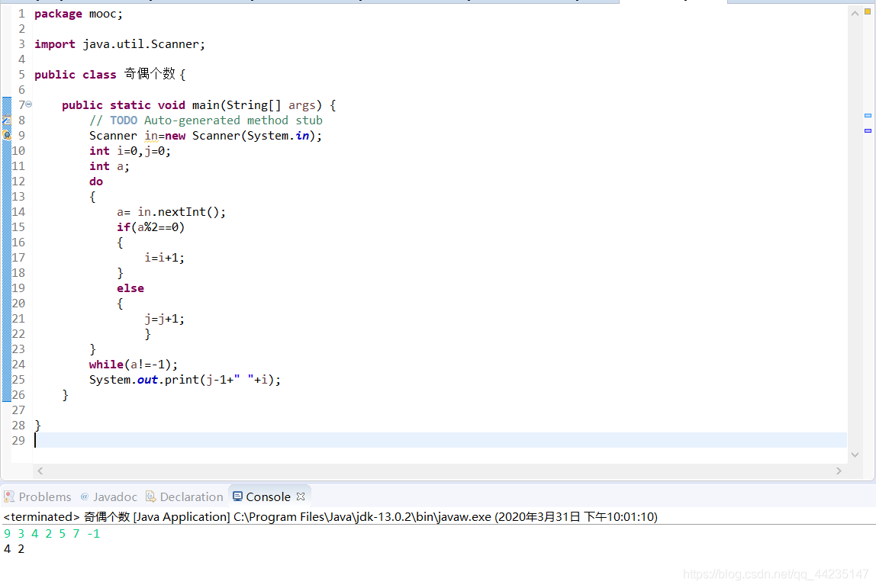Image resolution: width=876 pixels, height=588 pixels.
Task: Click the editor scroll up arrow
Action: point(854,14)
